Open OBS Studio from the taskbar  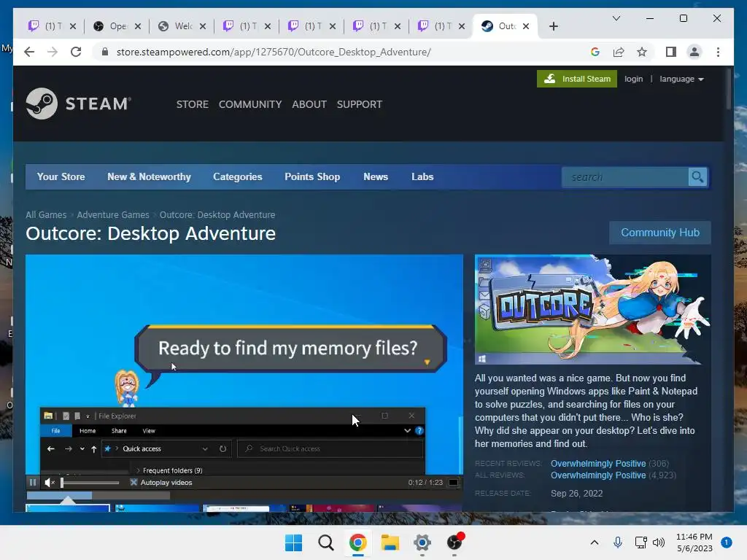(454, 542)
